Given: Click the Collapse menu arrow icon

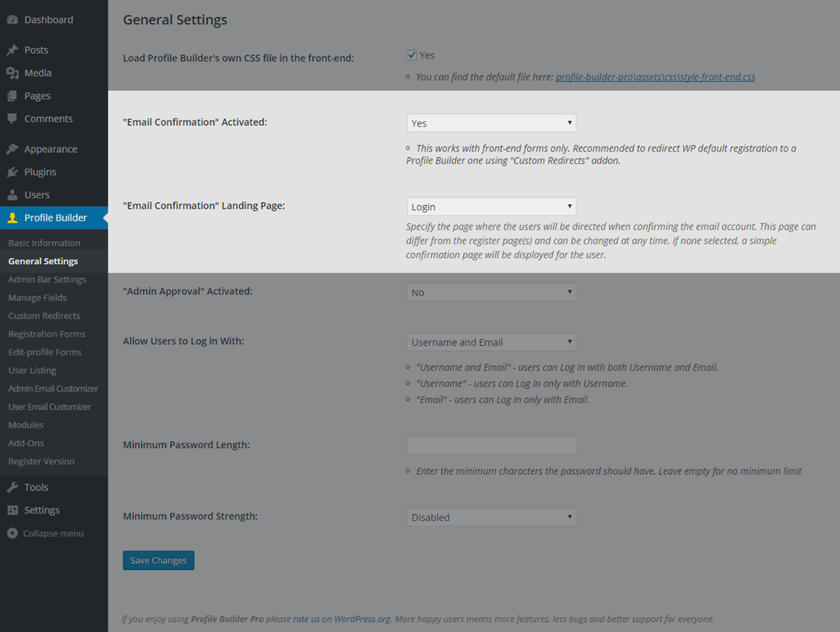Looking at the screenshot, I should pos(12,533).
